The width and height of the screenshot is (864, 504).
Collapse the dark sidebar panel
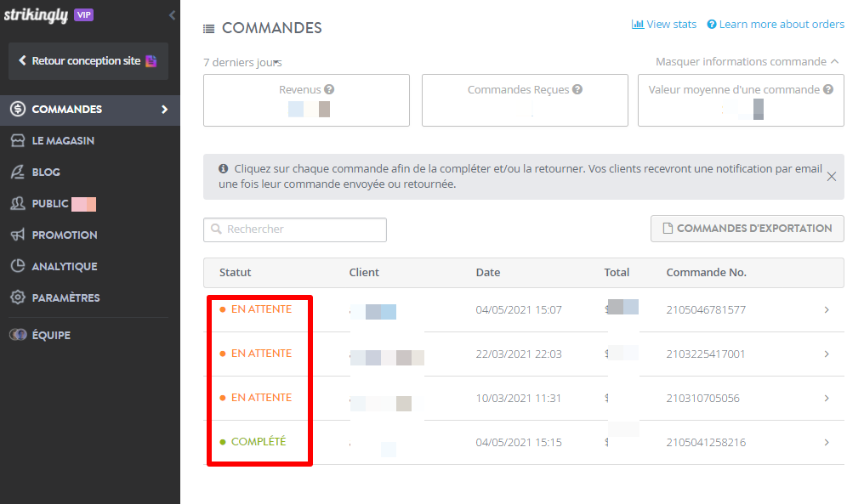pyautogui.click(x=171, y=14)
